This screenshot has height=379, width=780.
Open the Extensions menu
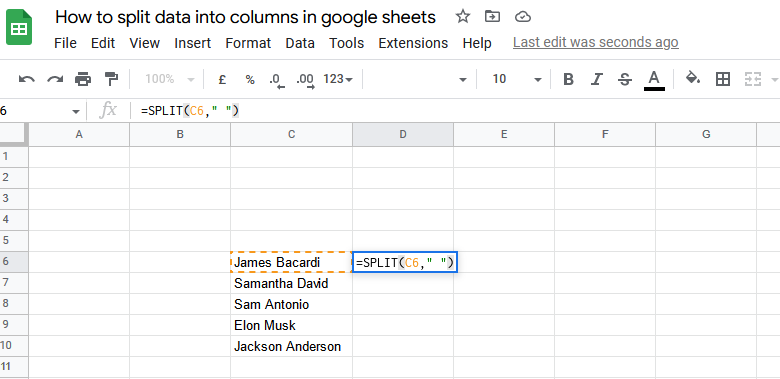(x=413, y=43)
